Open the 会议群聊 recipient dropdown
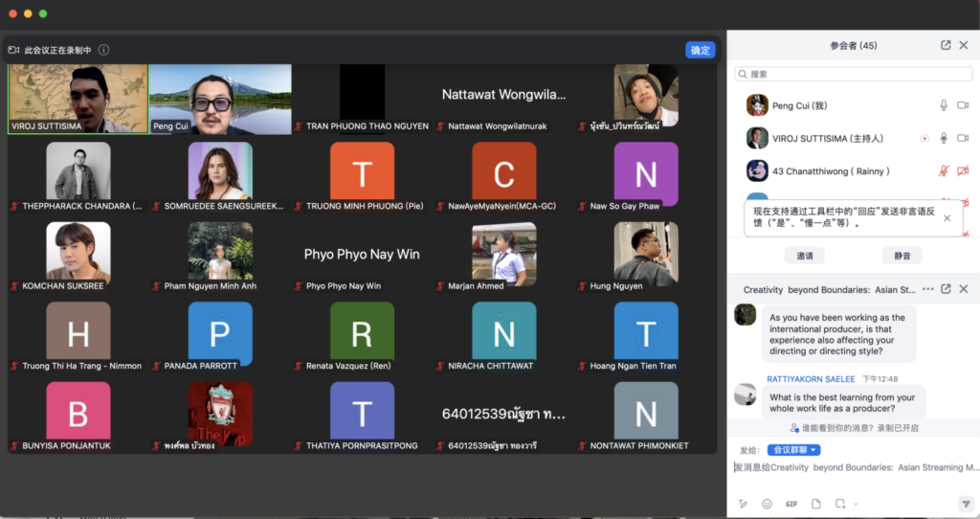Screen dimensions: 980x519 tap(793, 450)
